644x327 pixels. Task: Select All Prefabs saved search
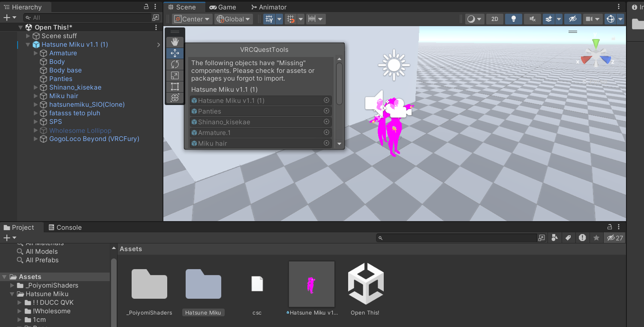click(x=42, y=260)
